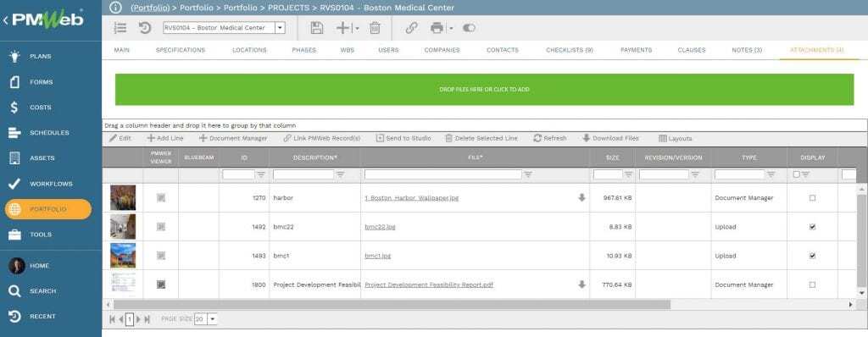
Task: Collapse the sidebar using the PMWeb logo arrow
Action: [5, 20]
